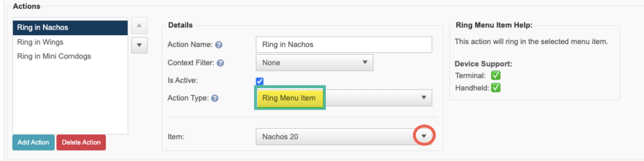This screenshot has width=644, height=161.
Task: Select Ring in Mini Corndogs action
Action: coord(70,56)
